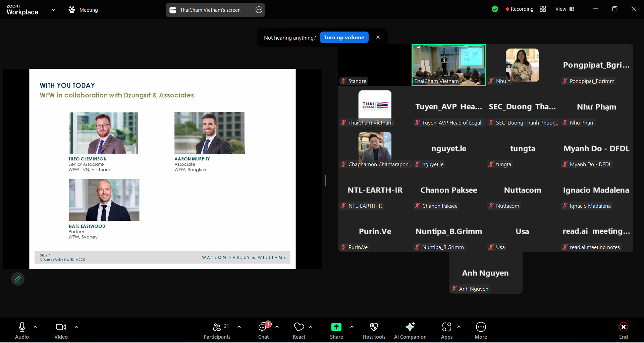Open the Apps menu
The image size is (644, 343).
[x=447, y=330]
